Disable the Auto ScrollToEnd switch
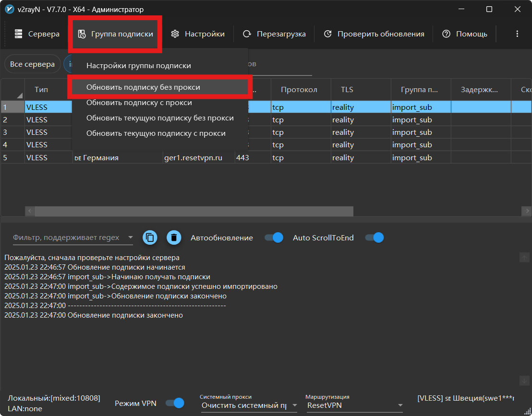The width and height of the screenshot is (532, 416). 375,238
